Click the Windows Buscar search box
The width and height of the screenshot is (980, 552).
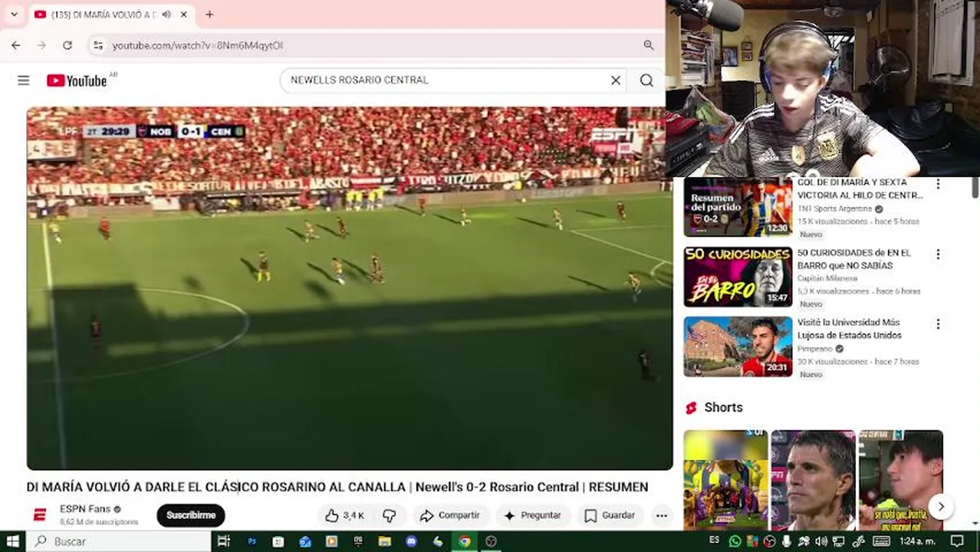(119, 541)
